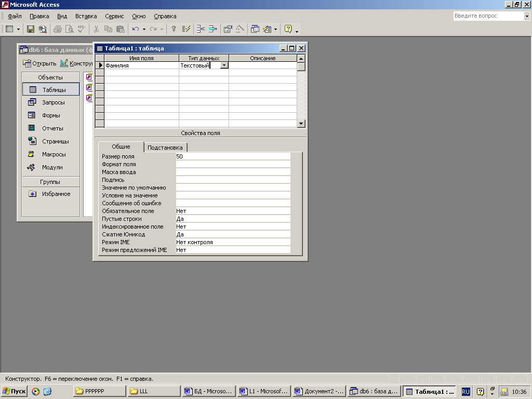Save the table with the floppy icon
Image resolution: width=532 pixels, height=399 pixels.
(x=31, y=29)
